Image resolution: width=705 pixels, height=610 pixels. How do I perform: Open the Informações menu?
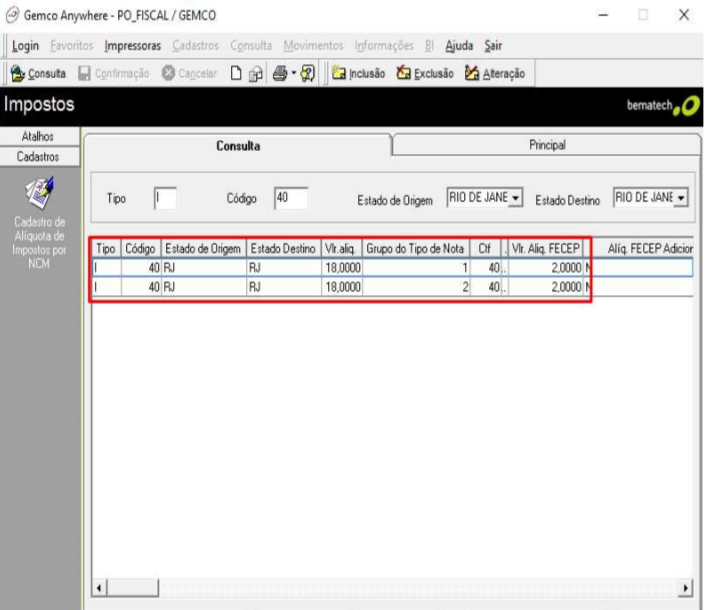click(384, 45)
